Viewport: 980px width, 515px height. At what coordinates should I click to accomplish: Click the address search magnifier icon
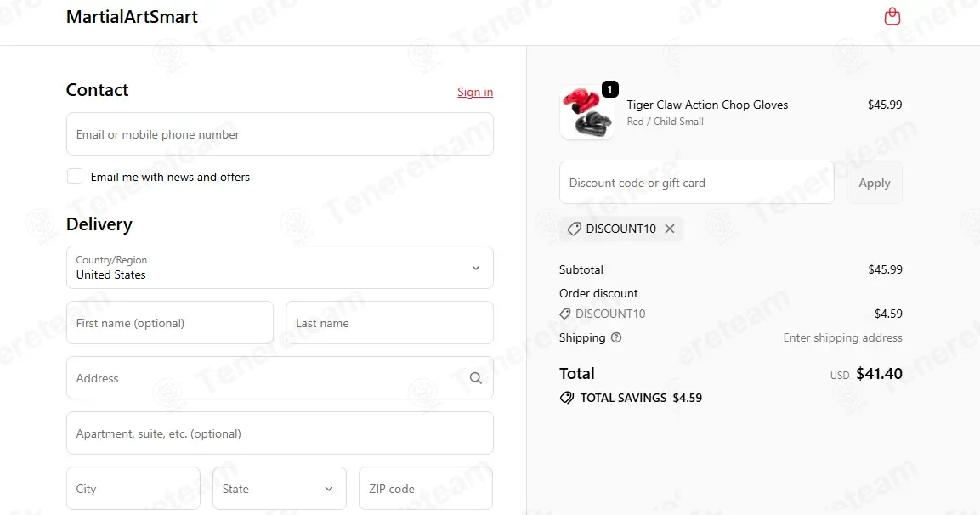pos(476,378)
